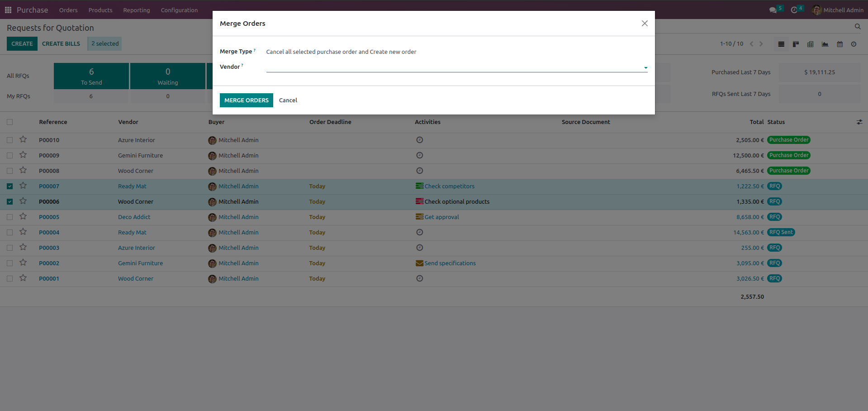The width and height of the screenshot is (868, 411).
Task: Star the P00007 order as favorite
Action: click(23, 186)
